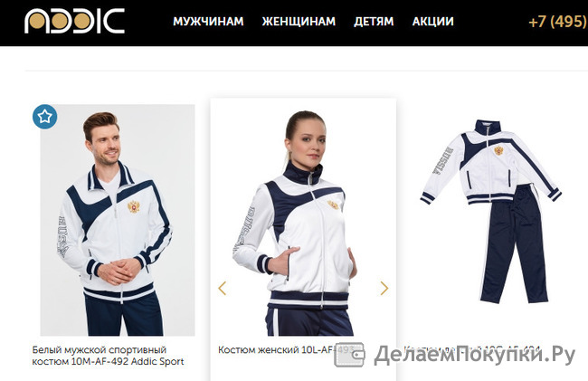Open the partially hidden kids' suit title link
This screenshot has height=381, width=588.
[x=471, y=349]
